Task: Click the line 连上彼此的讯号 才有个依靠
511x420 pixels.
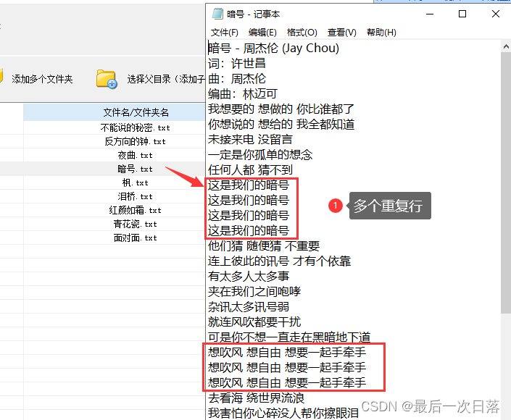Action: pyautogui.click(x=280, y=261)
